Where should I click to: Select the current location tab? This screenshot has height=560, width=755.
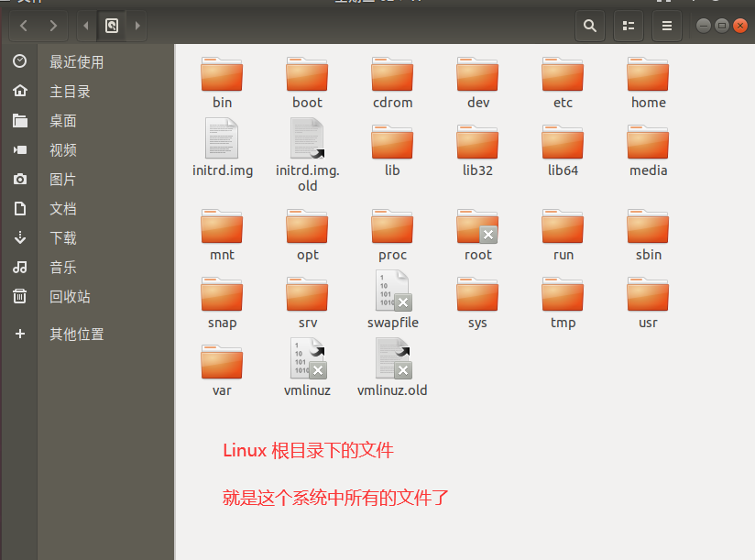(x=112, y=26)
